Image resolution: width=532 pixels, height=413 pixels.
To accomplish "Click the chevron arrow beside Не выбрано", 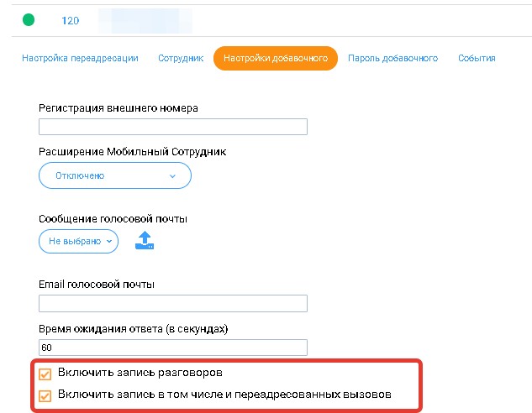I will click(x=109, y=241).
